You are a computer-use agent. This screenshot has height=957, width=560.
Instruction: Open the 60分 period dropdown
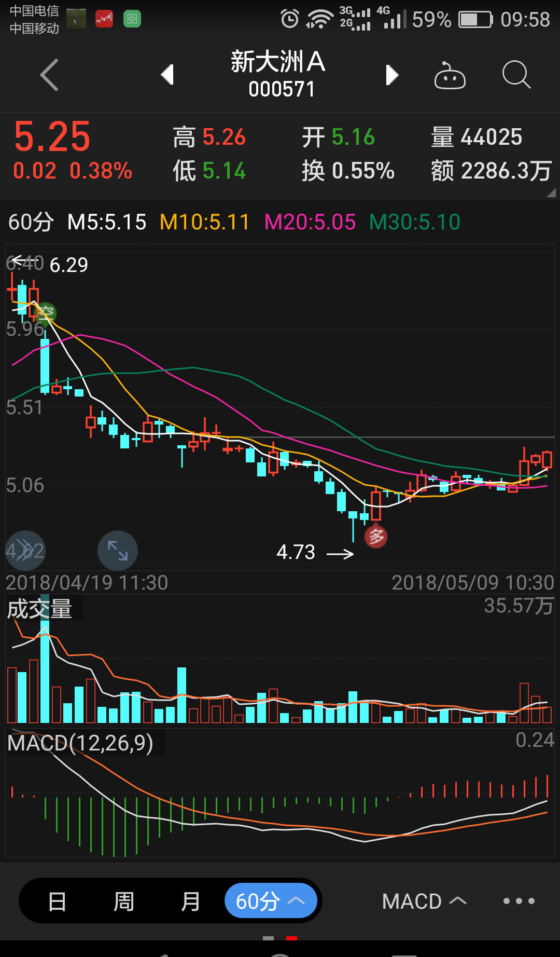tap(271, 901)
